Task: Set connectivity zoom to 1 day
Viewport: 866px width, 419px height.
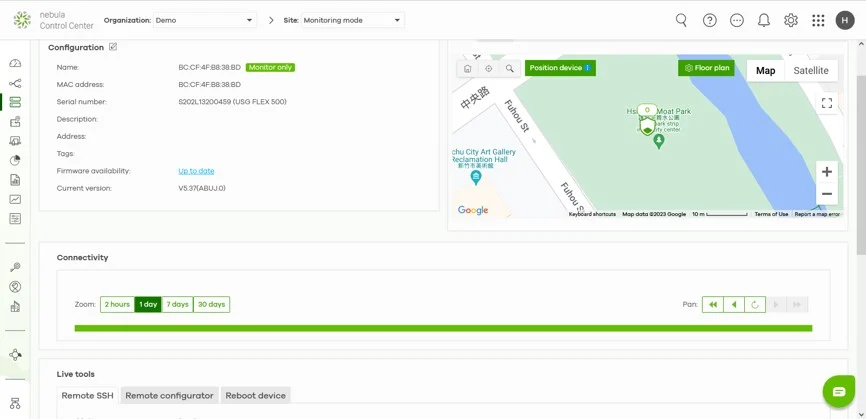Action: coord(148,304)
